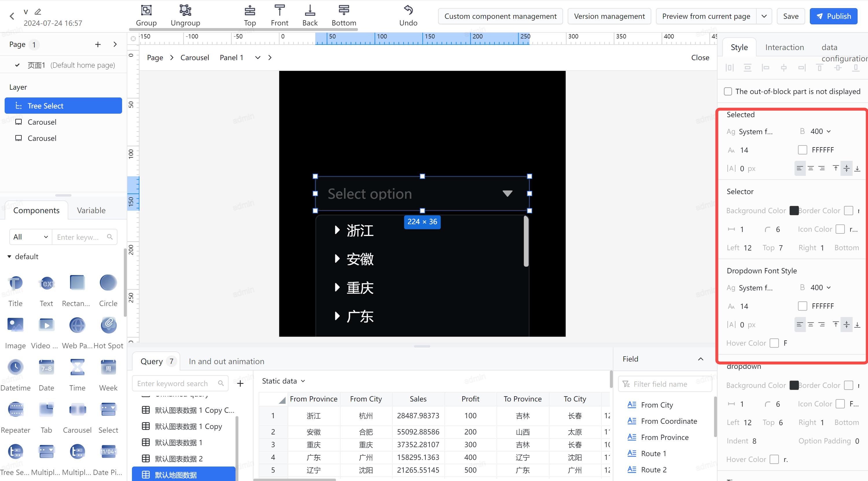Screen dimensions: 868x481
Task: Select the Rectangle component icon
Action: (77, 283)
